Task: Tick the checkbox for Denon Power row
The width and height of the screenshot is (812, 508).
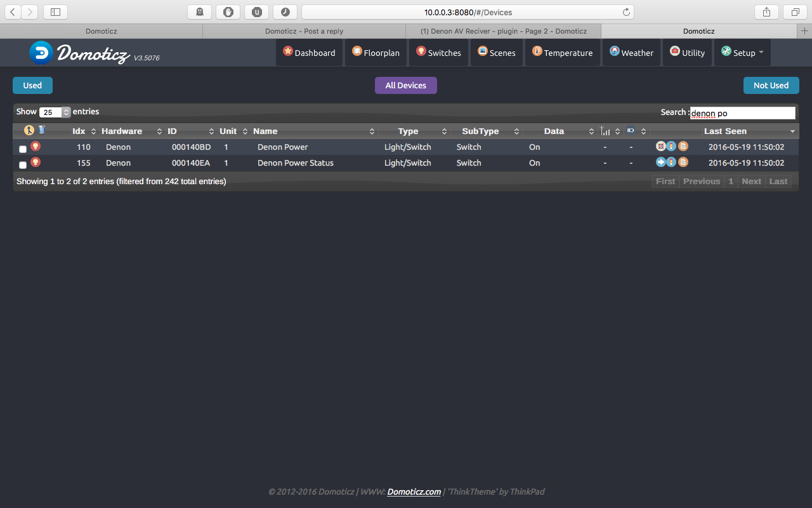Action: pos(23,149)
